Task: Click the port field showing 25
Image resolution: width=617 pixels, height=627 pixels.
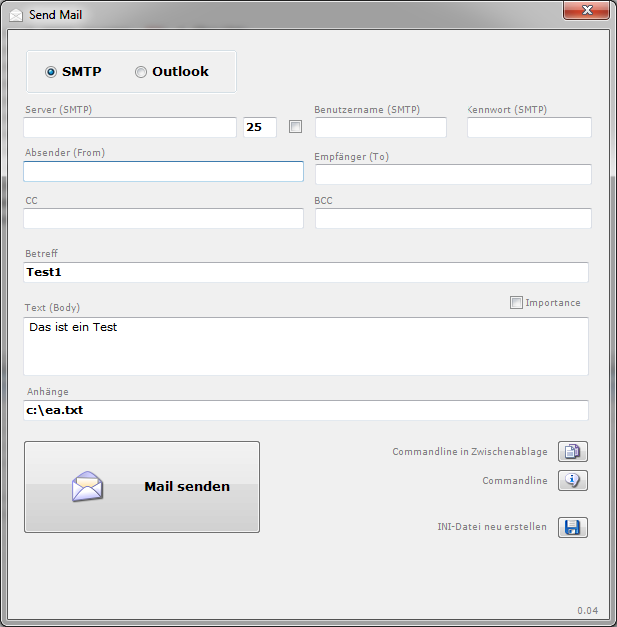Action: click(x=260, y=127)
